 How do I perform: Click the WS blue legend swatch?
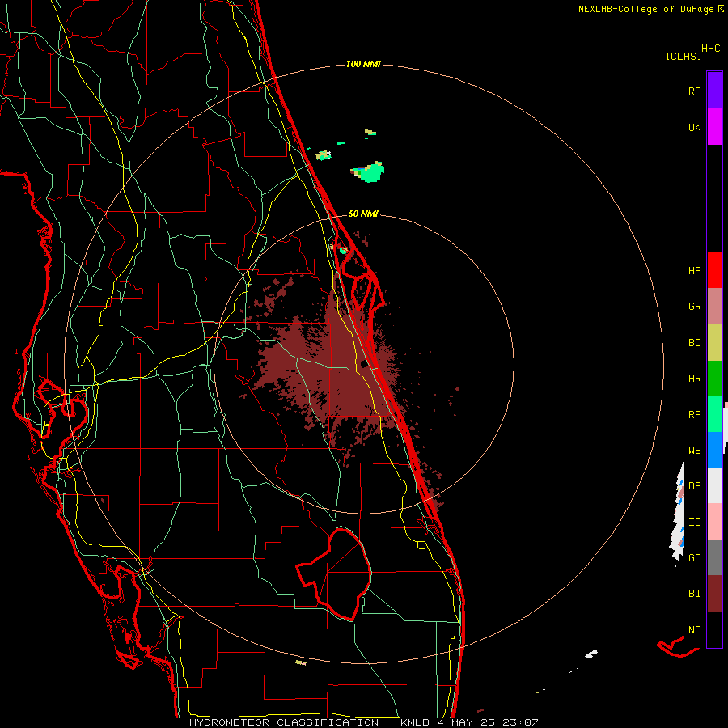click(x=714, y=450)
